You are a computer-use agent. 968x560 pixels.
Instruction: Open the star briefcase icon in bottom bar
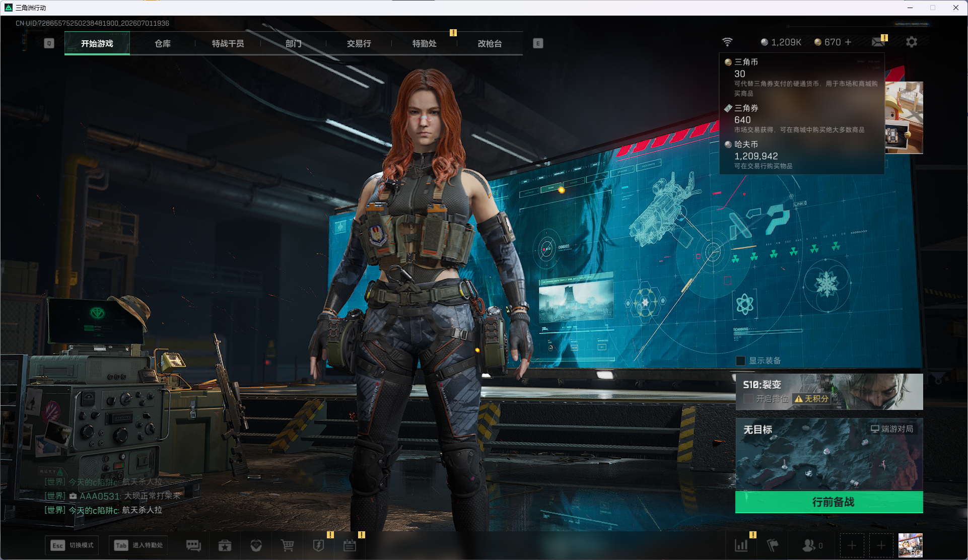coord(225,545)
